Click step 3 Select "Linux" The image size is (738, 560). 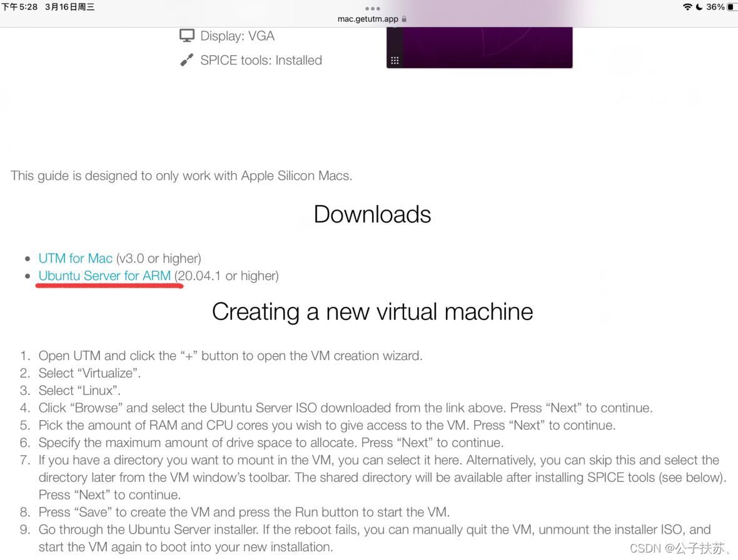[79, 391]
